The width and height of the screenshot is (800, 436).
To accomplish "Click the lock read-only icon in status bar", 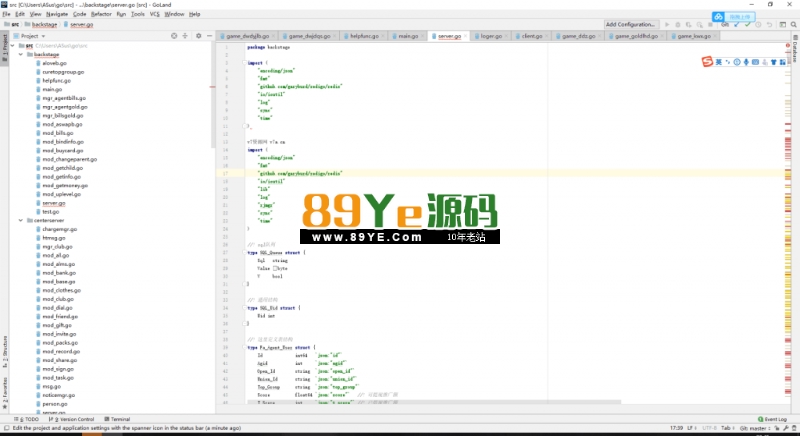I will tap(777, 428).
